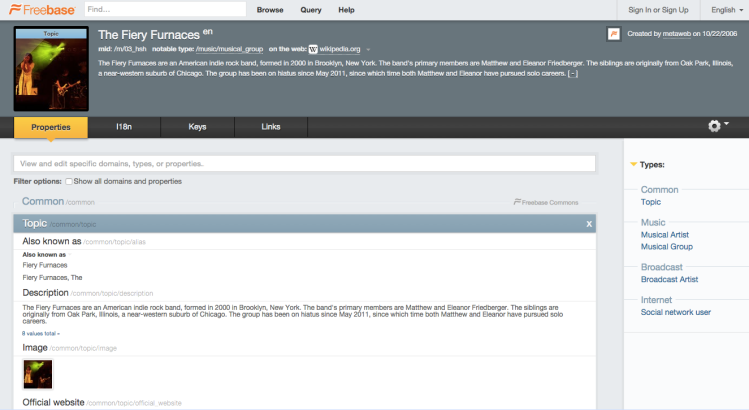Open the English language dropdown
The image size is (749, 410).
click(727, 10)
